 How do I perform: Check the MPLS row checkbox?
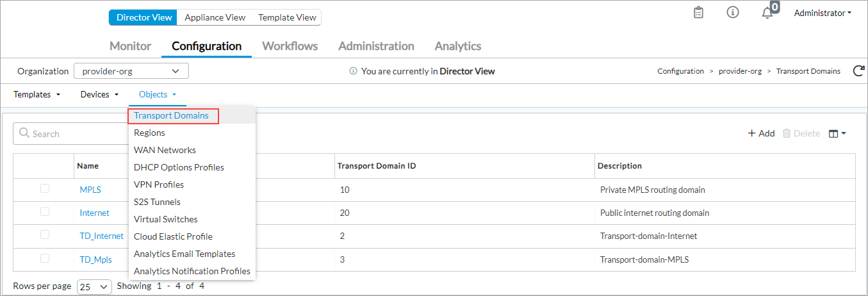point(45,189)
